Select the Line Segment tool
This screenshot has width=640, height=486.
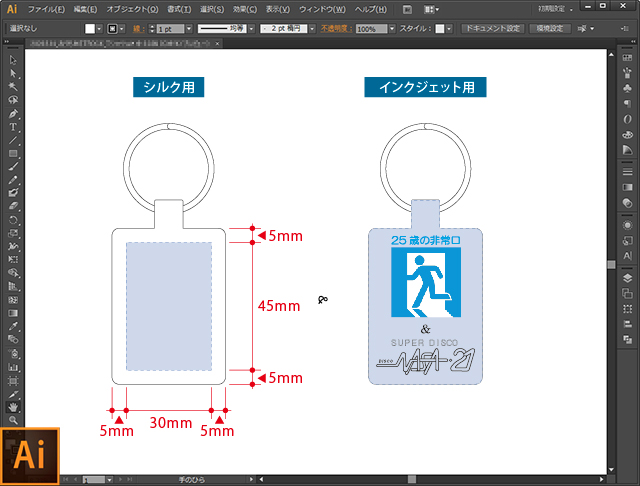click(13, 140)
